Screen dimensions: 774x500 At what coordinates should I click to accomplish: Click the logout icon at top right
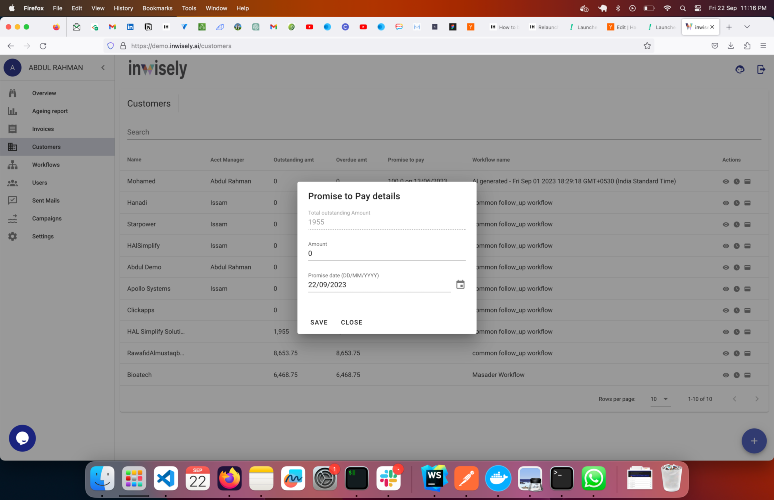[761, 70]
